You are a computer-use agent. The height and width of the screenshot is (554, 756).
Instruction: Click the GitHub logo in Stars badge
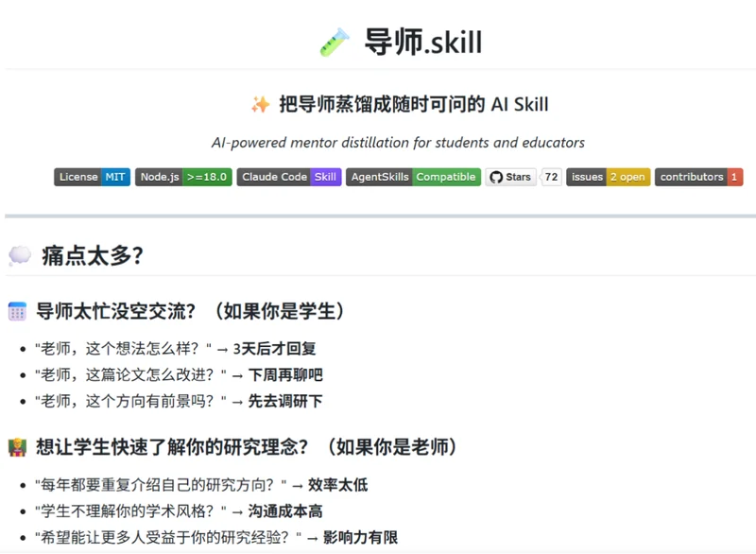coord(496,177)
